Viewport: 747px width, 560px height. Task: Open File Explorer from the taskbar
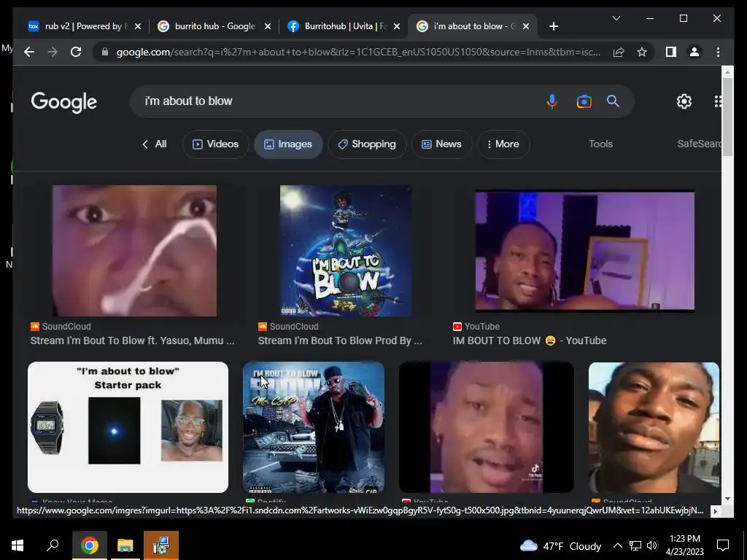point(125,545)
